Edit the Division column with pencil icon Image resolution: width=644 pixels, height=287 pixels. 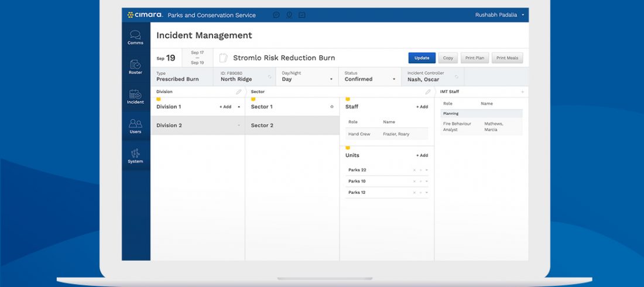coord(238,92)
